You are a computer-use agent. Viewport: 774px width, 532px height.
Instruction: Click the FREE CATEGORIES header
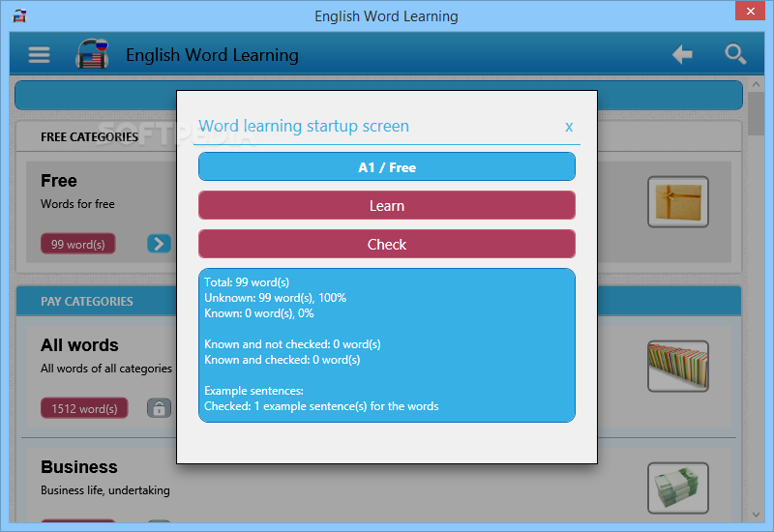[89, 136]
